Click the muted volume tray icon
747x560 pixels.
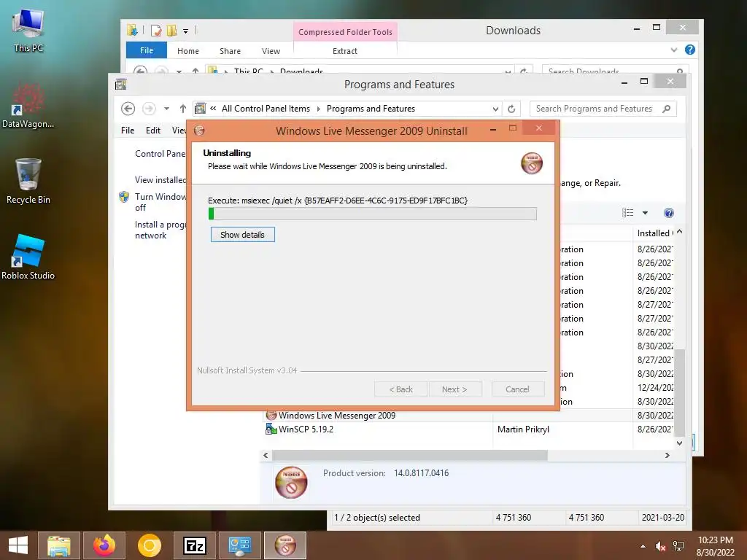coord(660,546)
